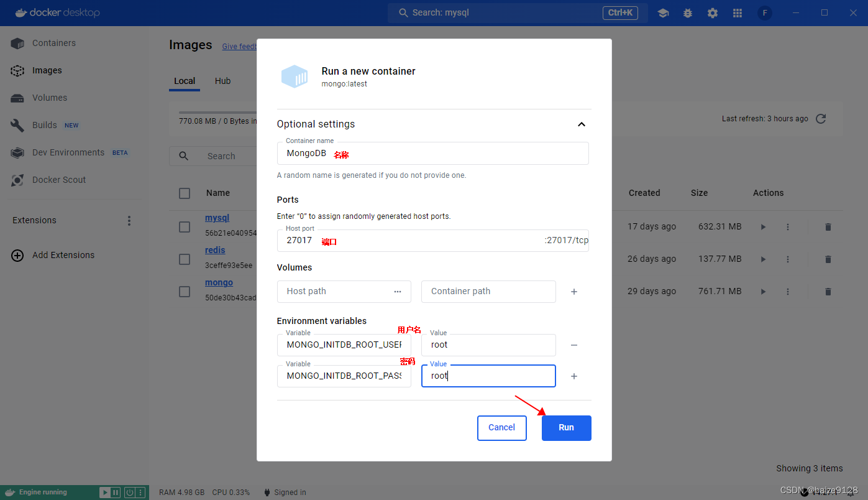
Task: Open the apps grid icon in header
Action: tap(738, 13)
